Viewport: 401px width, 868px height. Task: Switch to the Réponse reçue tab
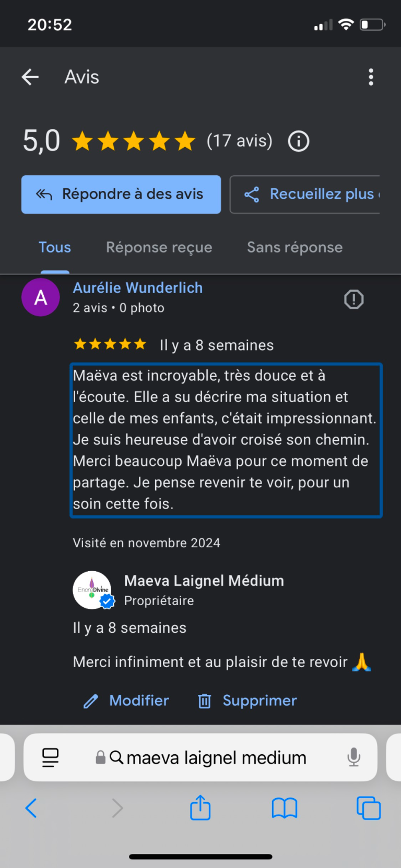pyautogui.click(x=159, y=247)
